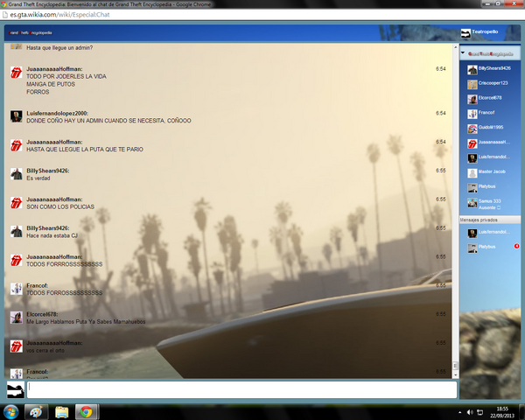Screen dimensions: 525x420
Task: Click 'DONDE COÑO HAY UN ADMIN' message
Action: [108, 121]
